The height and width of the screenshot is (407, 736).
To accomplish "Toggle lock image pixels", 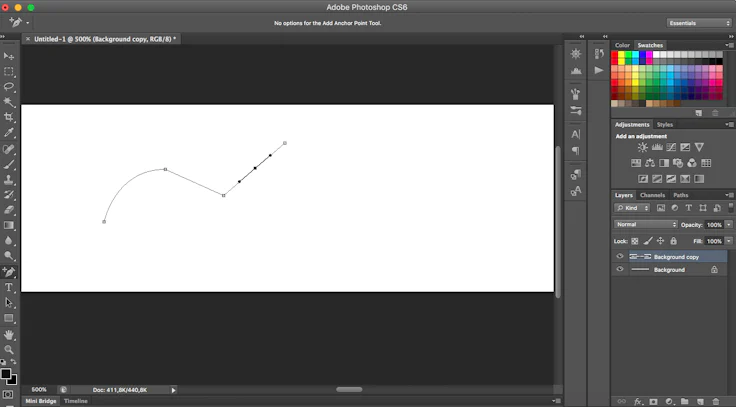I will click(648, 241).
